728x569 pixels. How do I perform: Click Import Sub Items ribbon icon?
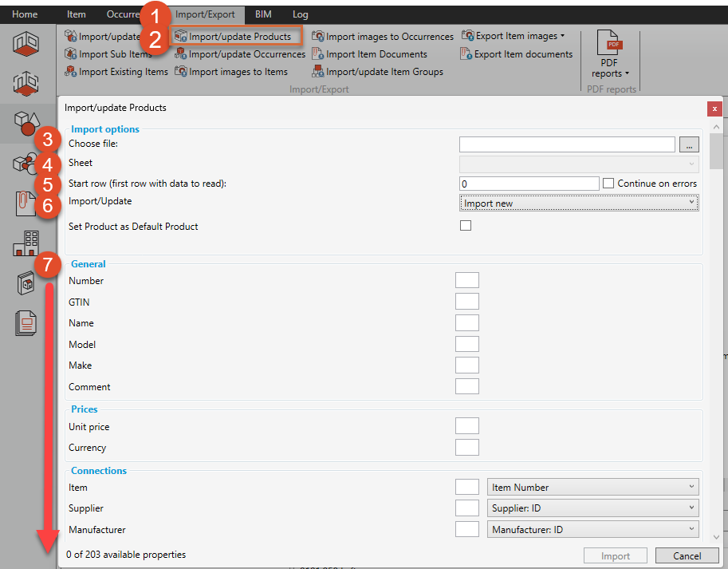tap(71, 54)
